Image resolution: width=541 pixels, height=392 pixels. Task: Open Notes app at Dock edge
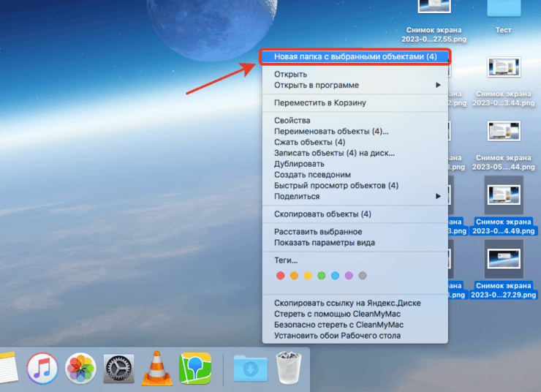point(8,368)
